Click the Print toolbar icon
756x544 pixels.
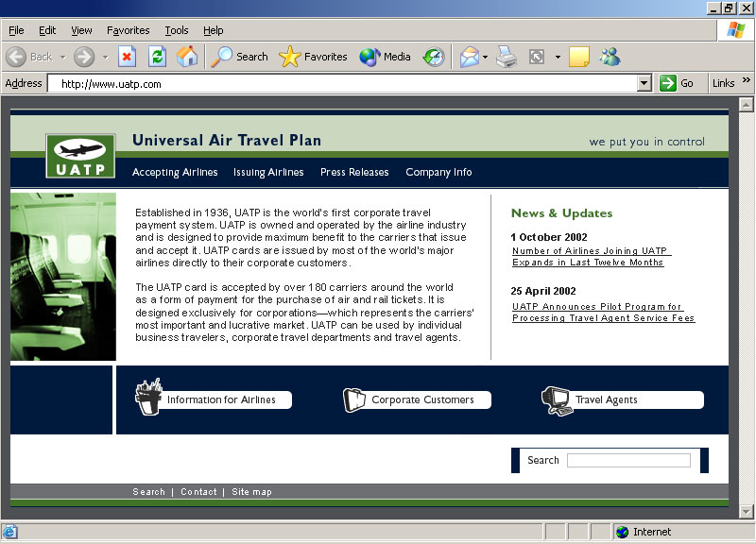point(507,57)
